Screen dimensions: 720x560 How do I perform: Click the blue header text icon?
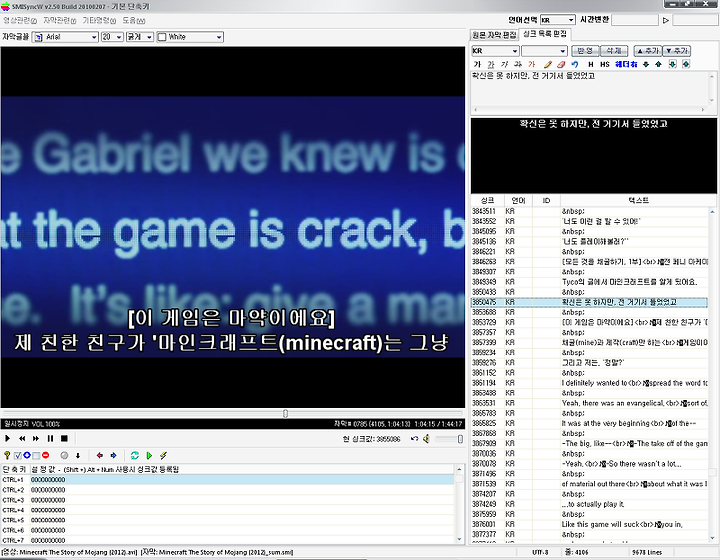coord(626,64)
